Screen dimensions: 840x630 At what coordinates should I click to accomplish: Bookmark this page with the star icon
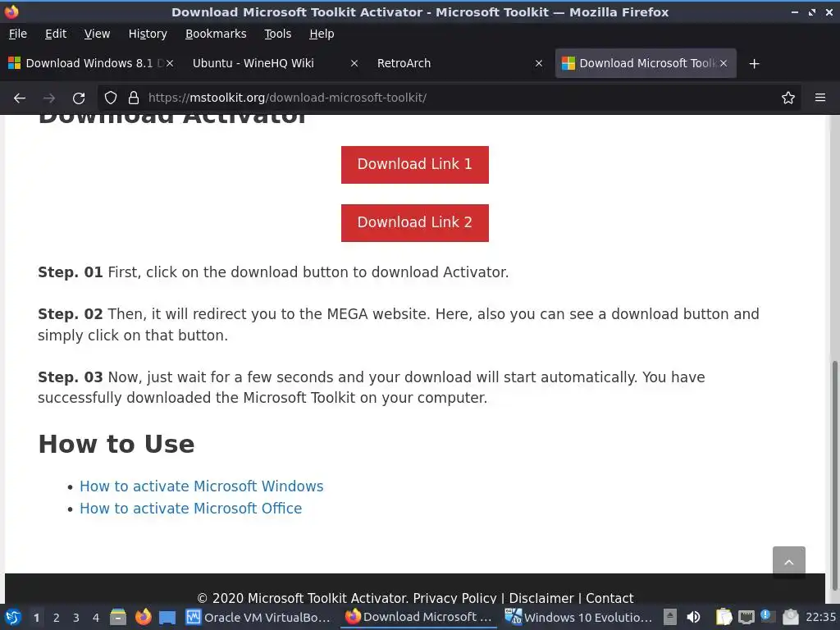point(787,98)
